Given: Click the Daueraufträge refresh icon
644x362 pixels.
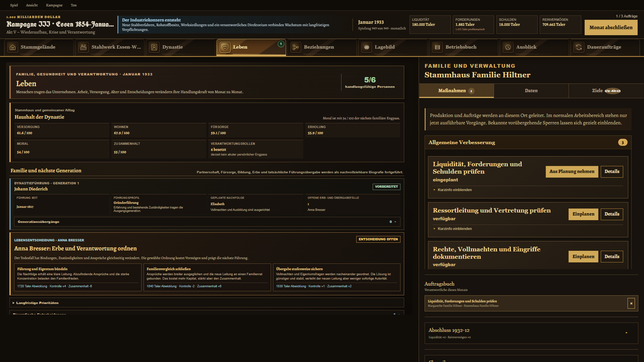Looking at the screenshot, I should (579, 47).
